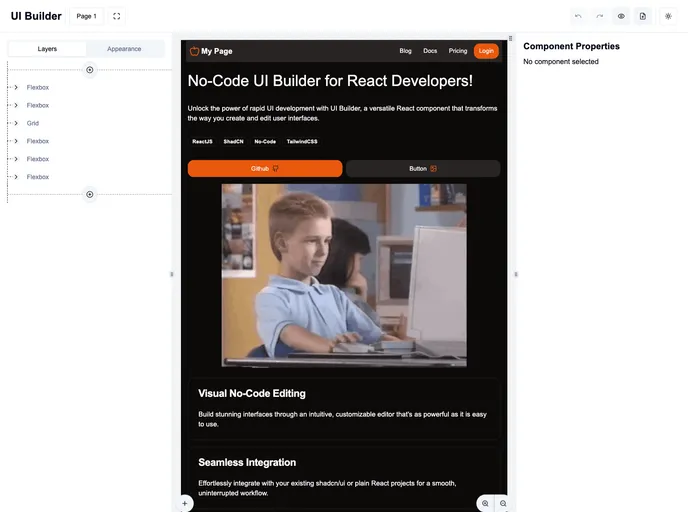
Task: Expand the first Flexbox layer
Action: pos(16,88)
